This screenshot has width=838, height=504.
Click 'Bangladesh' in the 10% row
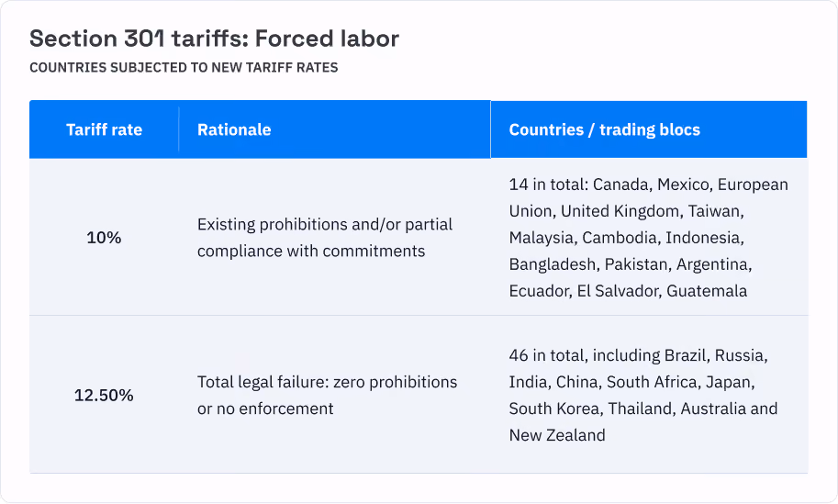[x=552, y=264]
